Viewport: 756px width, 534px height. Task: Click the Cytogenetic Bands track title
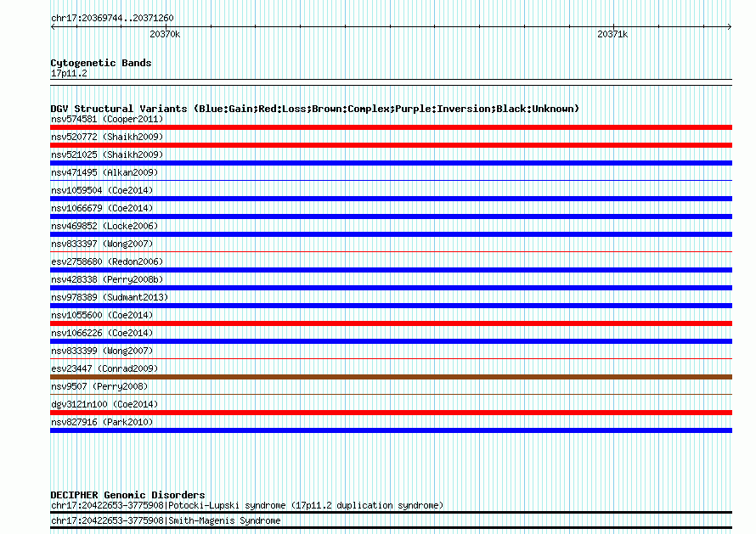pyautogui.click(x=101, y=63)
